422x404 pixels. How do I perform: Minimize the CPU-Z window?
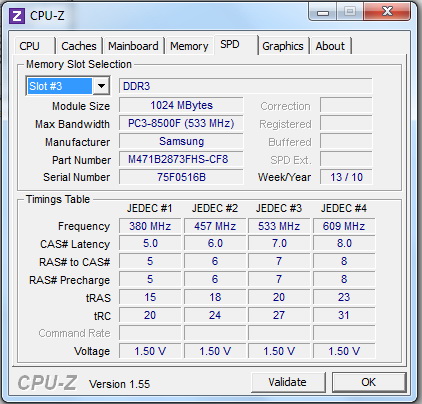coord(322,12)
